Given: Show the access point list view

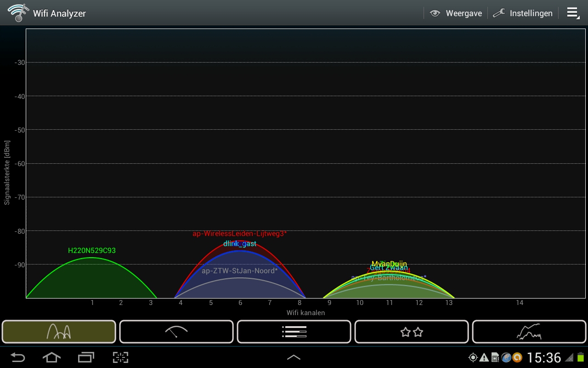Looking at the screenshot, I should (294, 332).
